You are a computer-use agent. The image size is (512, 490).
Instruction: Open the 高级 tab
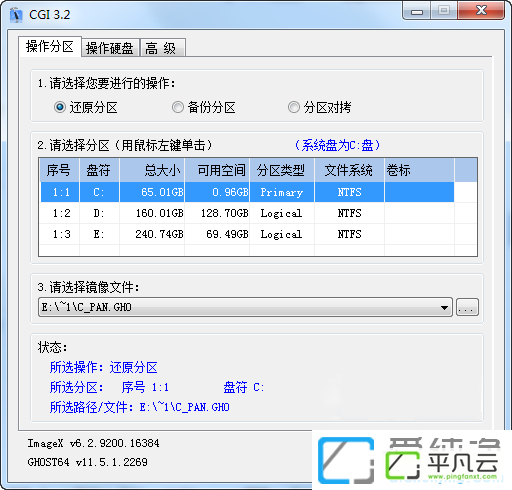click(x=162, y=48)
